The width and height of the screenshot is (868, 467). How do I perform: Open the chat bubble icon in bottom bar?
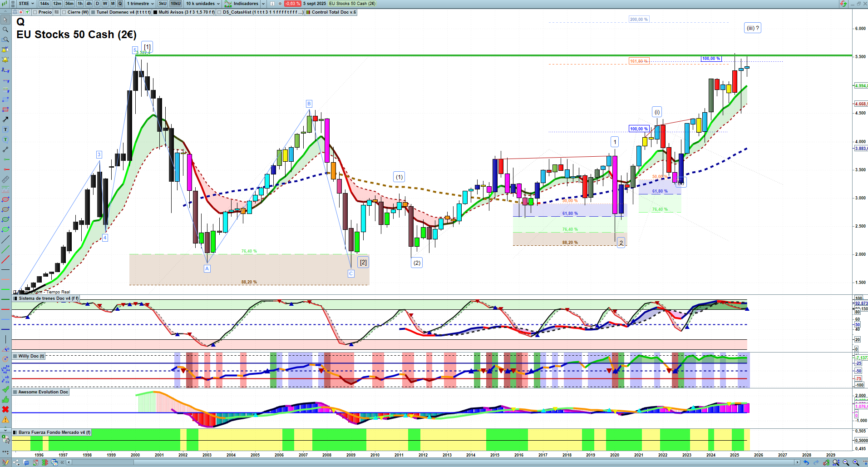pos(26,462)
